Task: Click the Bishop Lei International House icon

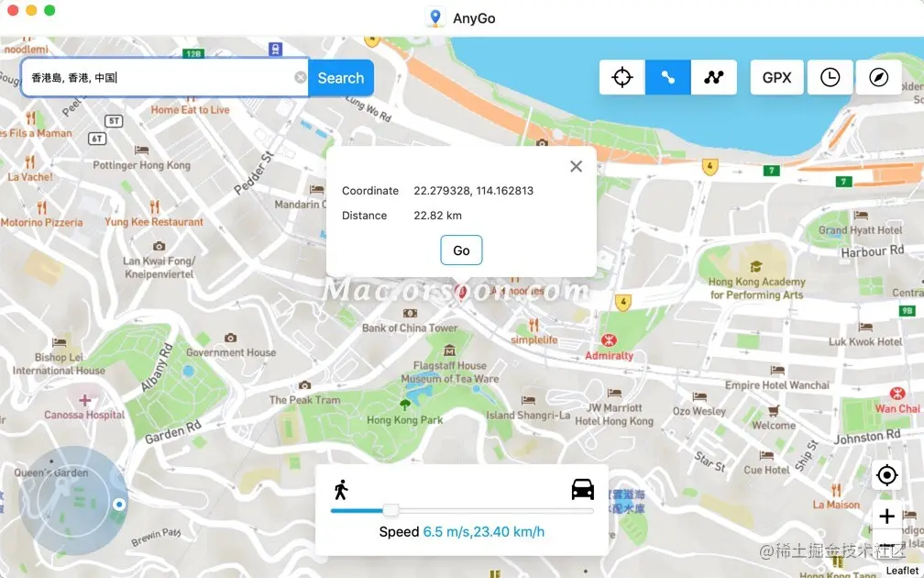Action: (59, 342)
